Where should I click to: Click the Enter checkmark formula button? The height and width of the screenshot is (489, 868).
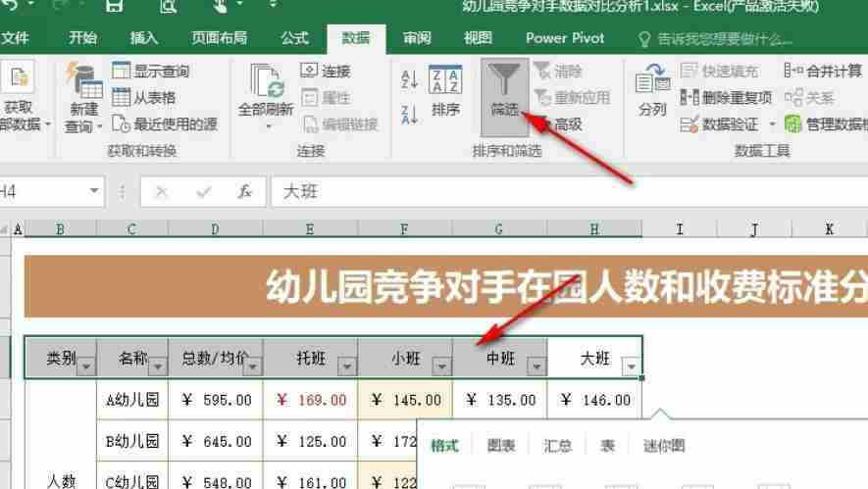click(204, 192)
